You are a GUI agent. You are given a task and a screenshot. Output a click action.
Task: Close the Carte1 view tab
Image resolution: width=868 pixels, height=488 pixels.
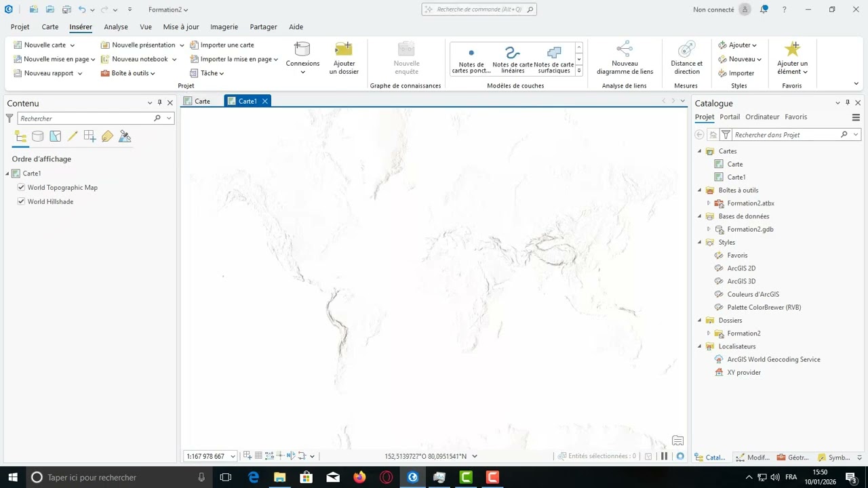point(265,101)
